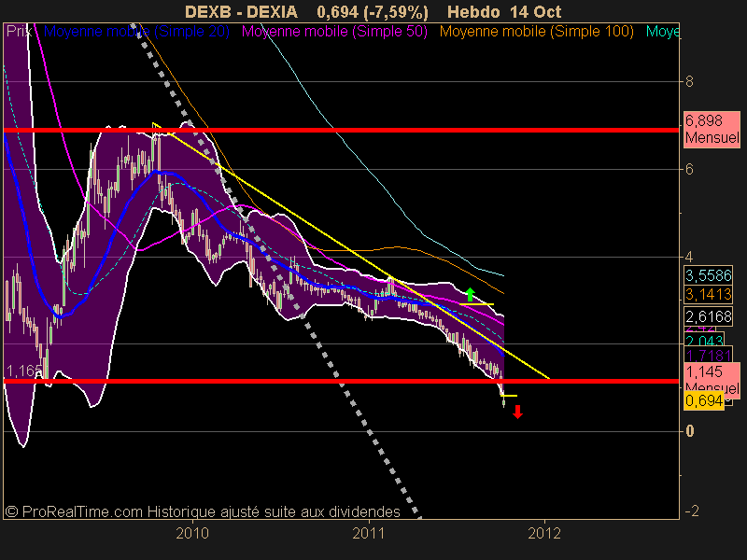Select 'Moyenne mobile (Simple 20)' legend entry
The width and height of the screenshot is (747, 560).
[136, 32]
